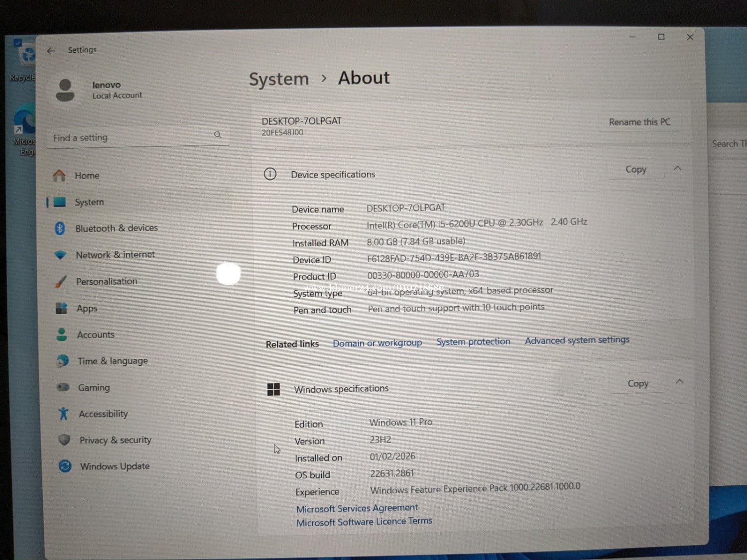Open Gaming controller icon
Screen dimensions: 747x560
tap(63, 387)
